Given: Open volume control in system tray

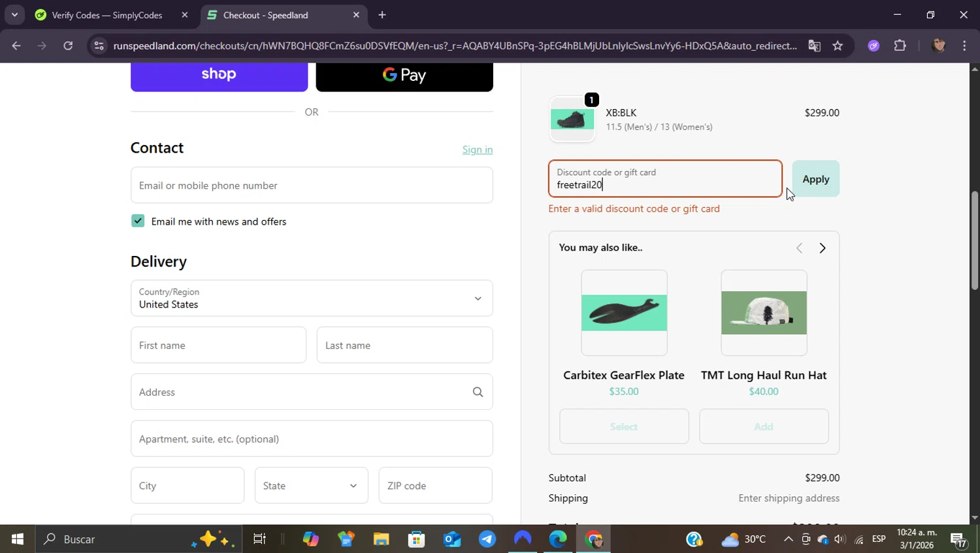Looking at the screenshot, I should (840, 539).
